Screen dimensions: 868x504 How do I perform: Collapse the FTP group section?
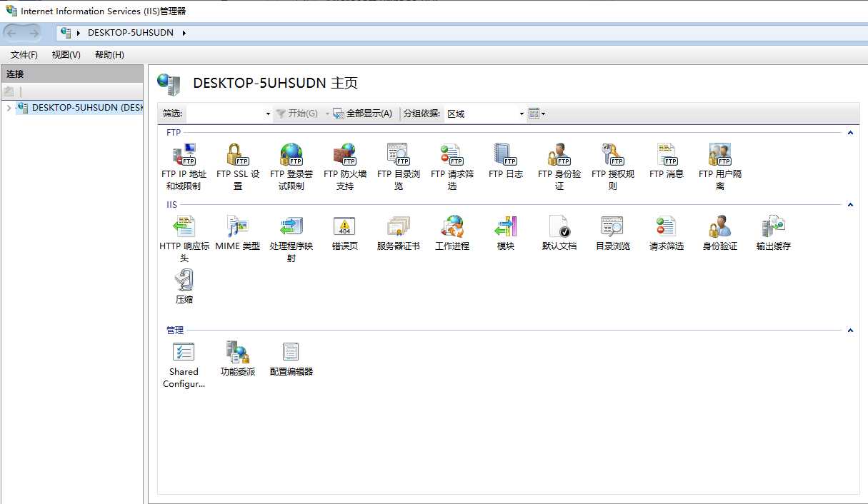[850, 133]
